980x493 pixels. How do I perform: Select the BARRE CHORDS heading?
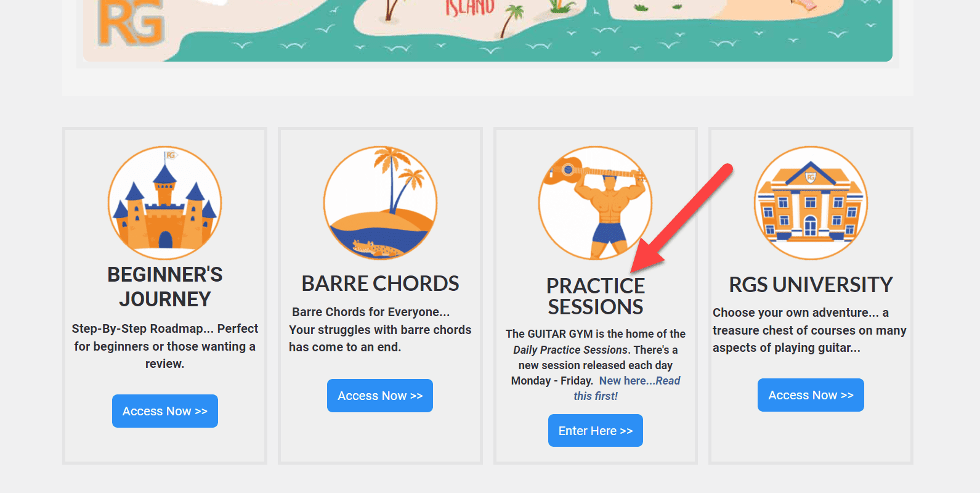tap(380, 283)
